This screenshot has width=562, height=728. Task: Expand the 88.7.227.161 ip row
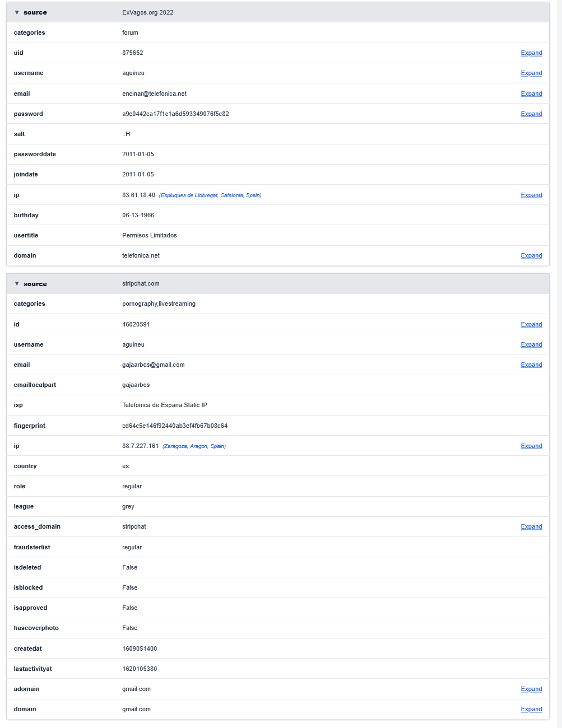(x=531, y=446)
